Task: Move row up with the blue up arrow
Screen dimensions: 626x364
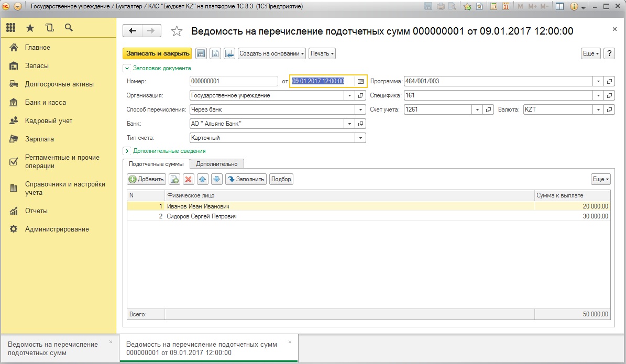Action: (203, 179)
